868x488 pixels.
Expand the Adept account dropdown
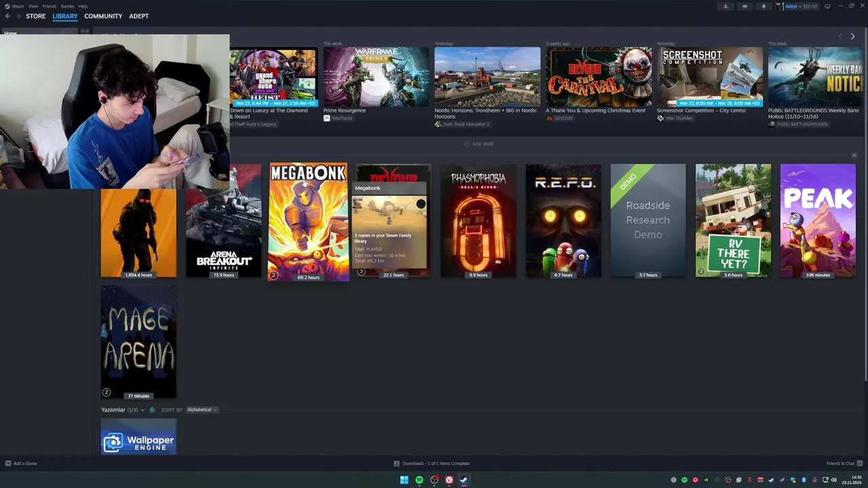pyautogui.click(x=800, y=6)
